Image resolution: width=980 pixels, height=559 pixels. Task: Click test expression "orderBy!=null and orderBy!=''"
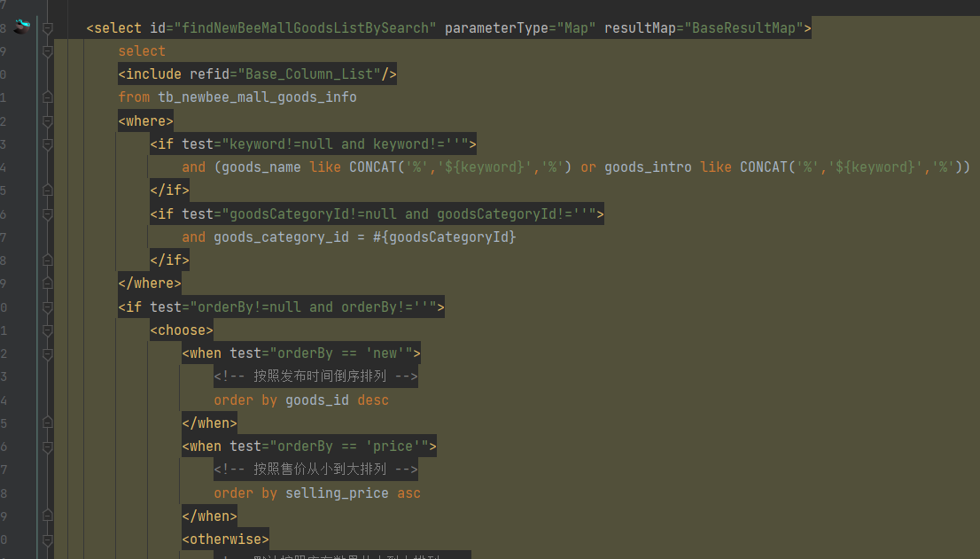coord(313,307)
